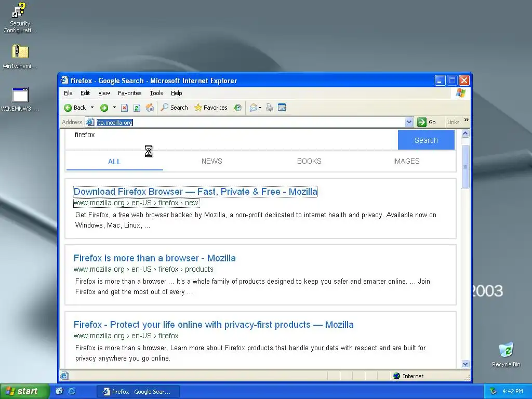Click the taskbar clock showing 4:42 PM
Screen dimensions: 532x399
pyautogui.click(x=513, y=391)
